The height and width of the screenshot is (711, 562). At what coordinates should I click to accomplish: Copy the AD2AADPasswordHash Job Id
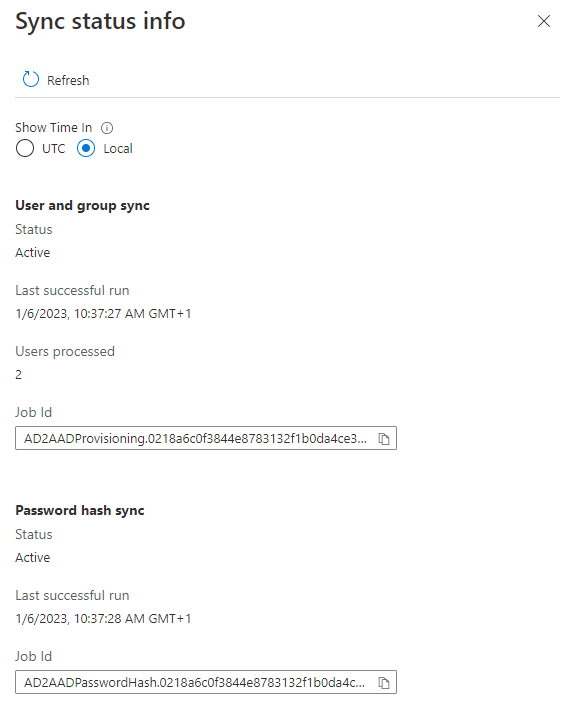[x=384, y=682]
